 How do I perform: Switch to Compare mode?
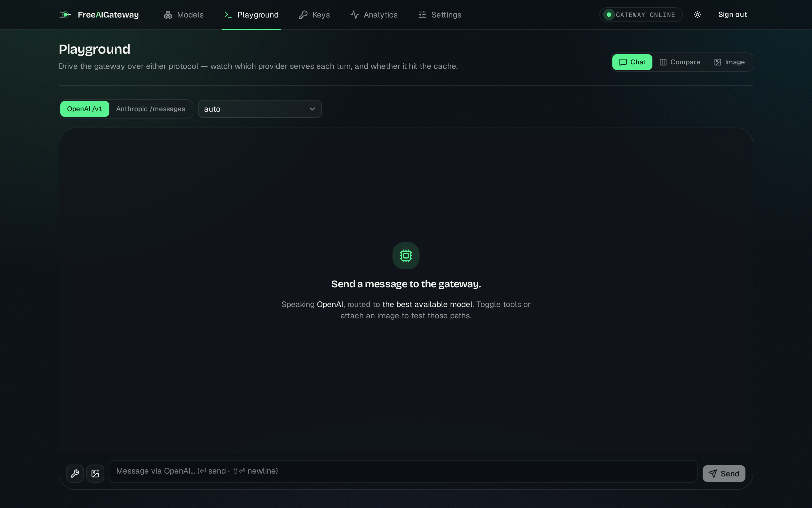(x=680, y=62)
